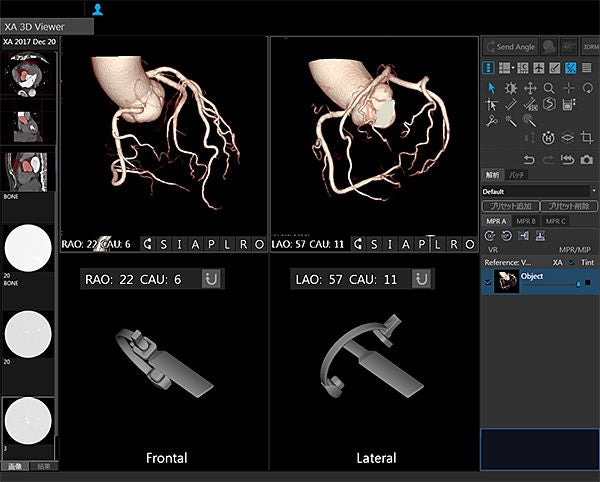The height and width of the screenshot is (482, 600).
Task: Choose the rotate tool icon
Action: pos(587,88)
